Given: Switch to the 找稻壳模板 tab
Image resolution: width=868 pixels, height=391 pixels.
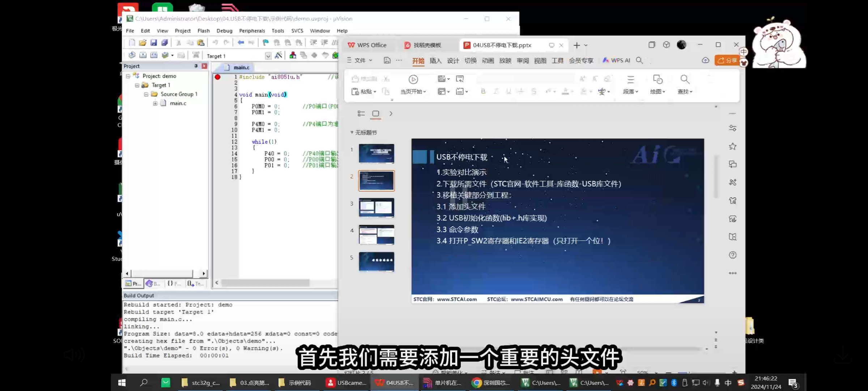Looking at the screenshot, I should click(427, 45).
